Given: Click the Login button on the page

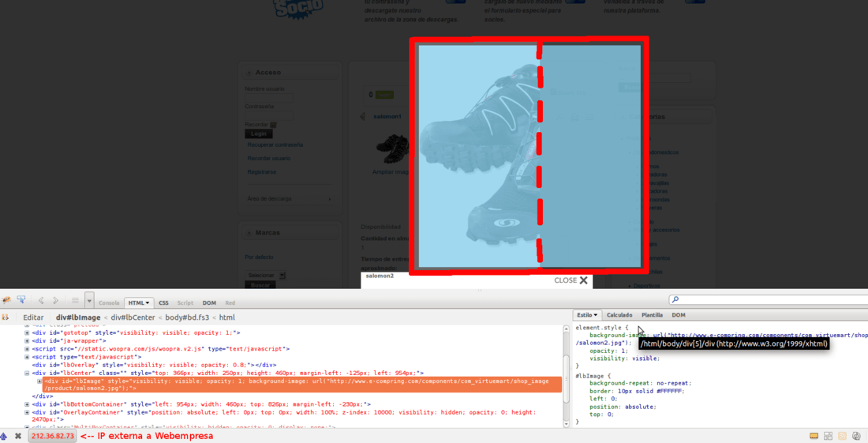Looking at the screenshot, I should click(259, 134).
